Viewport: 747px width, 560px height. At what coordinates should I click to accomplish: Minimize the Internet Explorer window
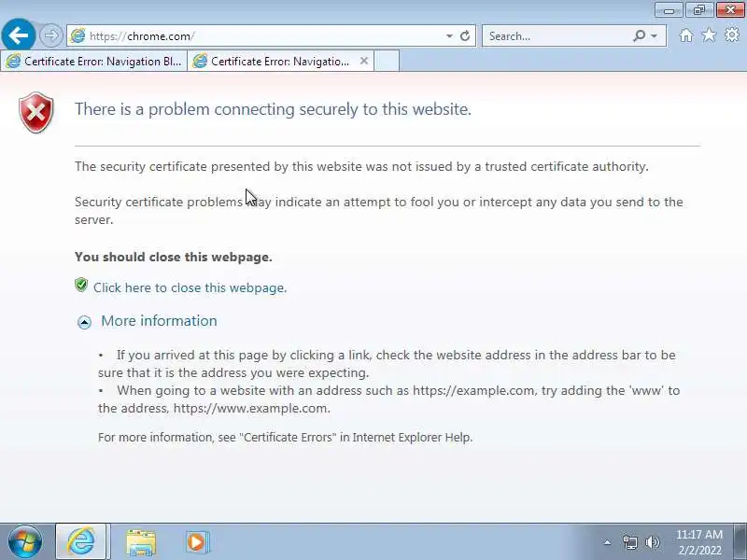point(669,10)
